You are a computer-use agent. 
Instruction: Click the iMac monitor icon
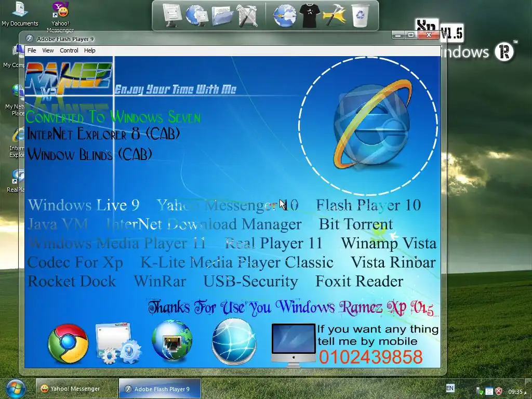pyautogui.click(x=294, y=345)
